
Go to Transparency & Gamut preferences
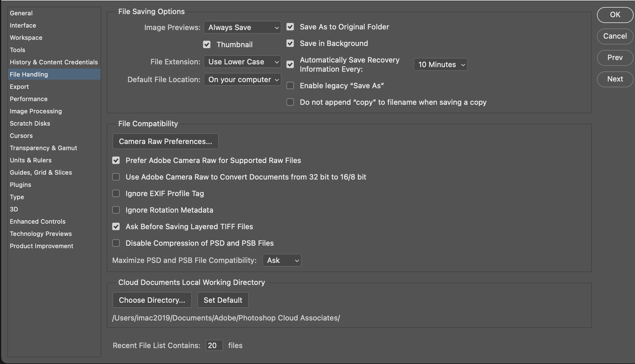pyautogui.click(x=44, y=148)
